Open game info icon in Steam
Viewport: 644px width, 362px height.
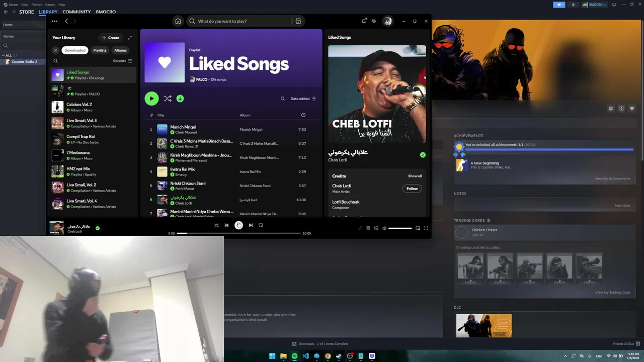[621, 109]
